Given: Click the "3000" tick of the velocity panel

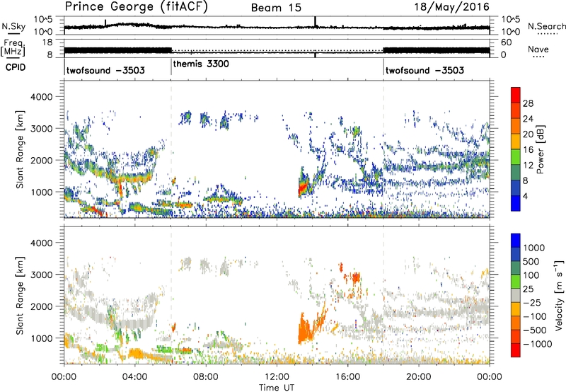Looking at the screenshot, I should [x=42, y=275].
